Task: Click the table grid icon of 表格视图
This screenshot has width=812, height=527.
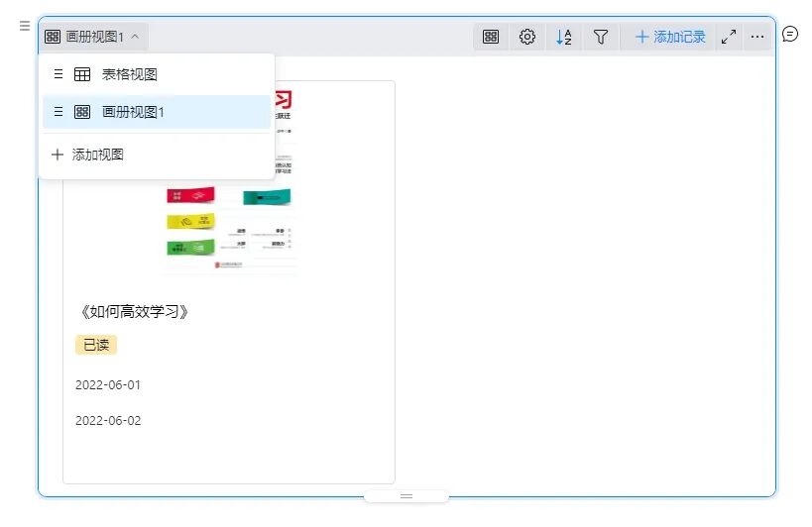Action: 82,74
